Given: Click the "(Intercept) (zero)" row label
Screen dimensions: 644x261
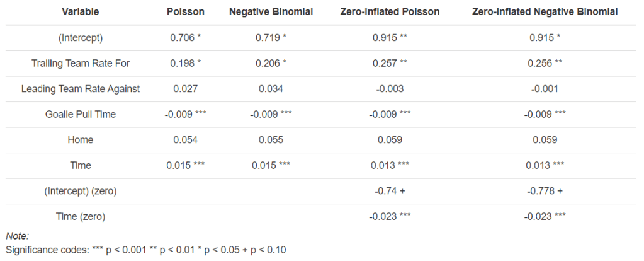Looking at the screenshot, I should [x=81, y=191].
